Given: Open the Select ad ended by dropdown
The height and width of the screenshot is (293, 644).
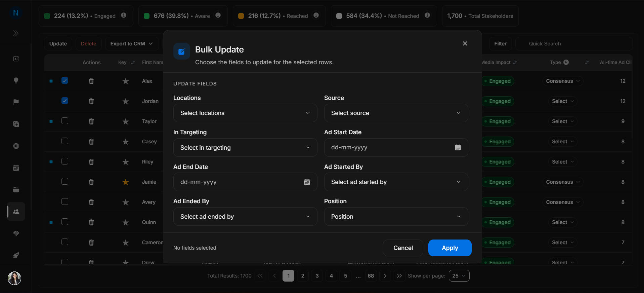Looking at the screenshot, I should 245,217.
